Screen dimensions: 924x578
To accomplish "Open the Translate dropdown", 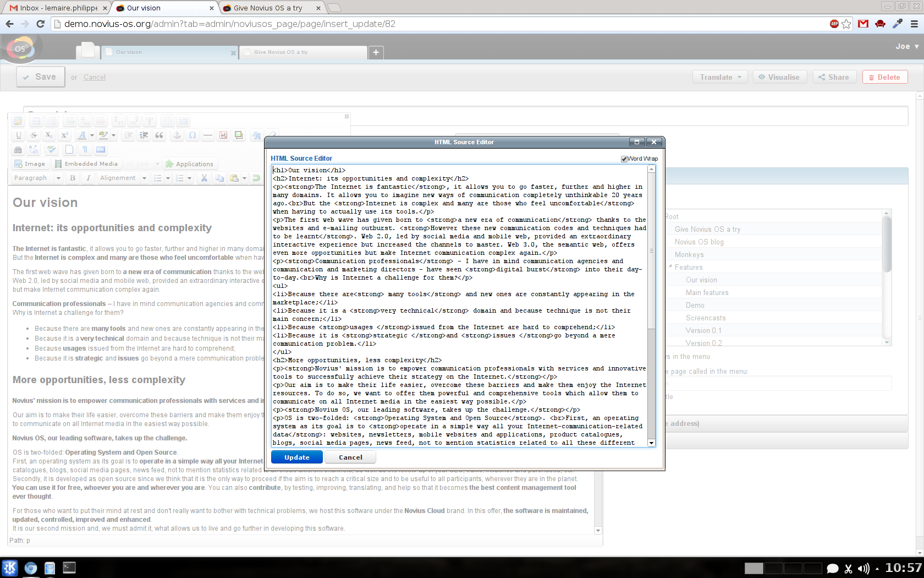I will (x=720, y=77).
